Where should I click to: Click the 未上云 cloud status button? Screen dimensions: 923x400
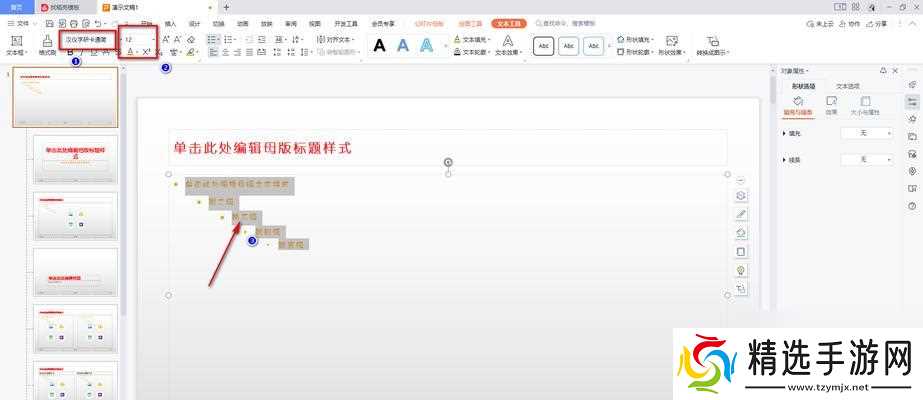821,24
